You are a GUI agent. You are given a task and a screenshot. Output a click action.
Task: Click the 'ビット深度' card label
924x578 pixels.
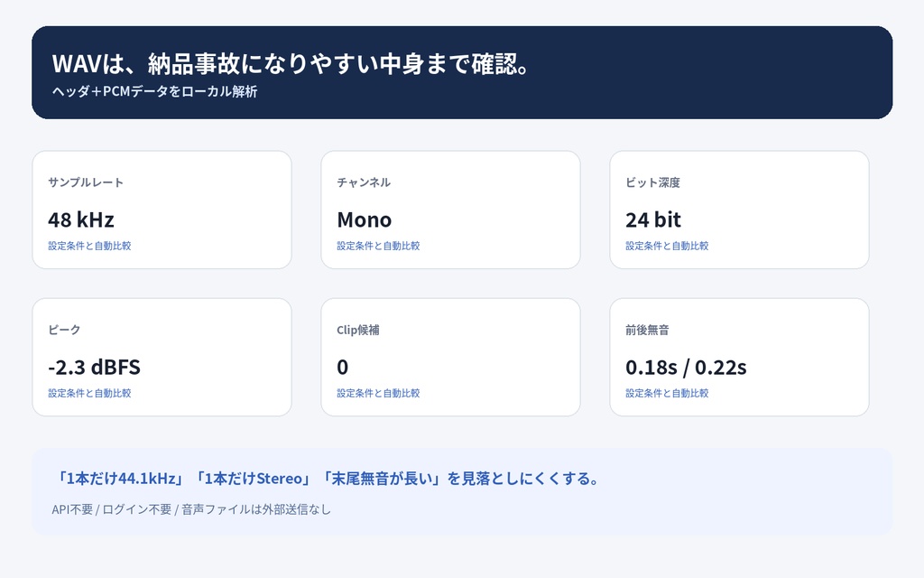(652, 182)
